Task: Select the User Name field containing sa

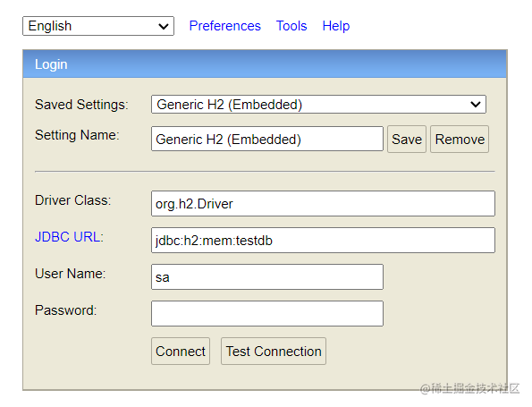Action: [x=267, y=276]
